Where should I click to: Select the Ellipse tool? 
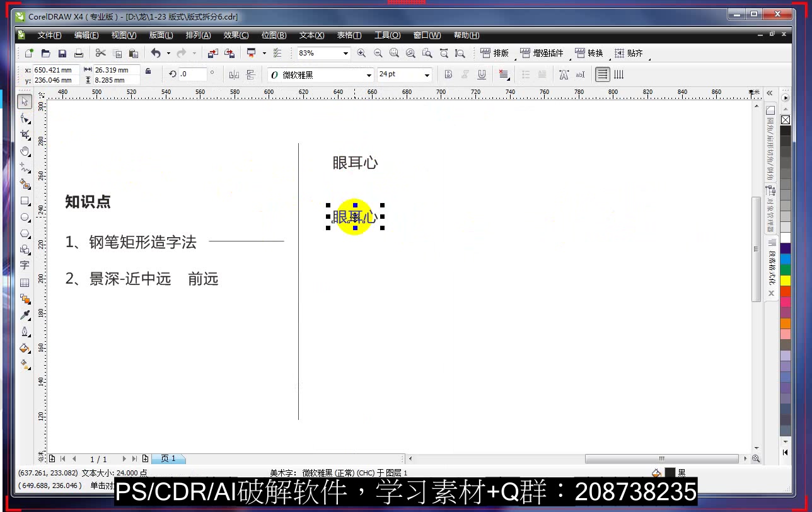[x=25, y=218]
